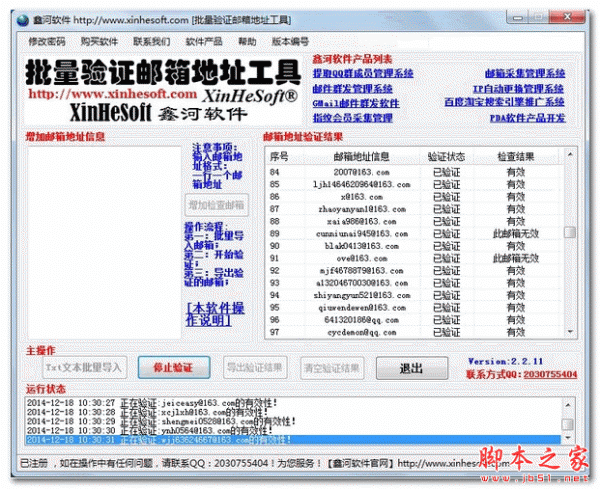Click the xinhesoft.com URL in banner
The height and width of the screenshot is (489, 600).
112,94
